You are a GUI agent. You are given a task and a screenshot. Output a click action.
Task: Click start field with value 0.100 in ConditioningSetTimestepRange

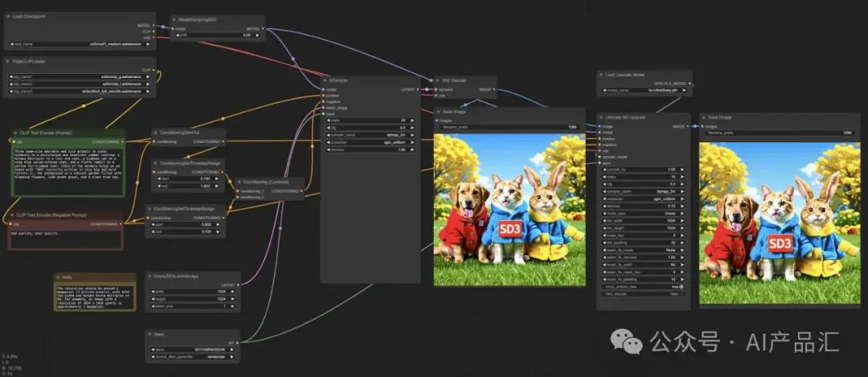pos(188,178)
